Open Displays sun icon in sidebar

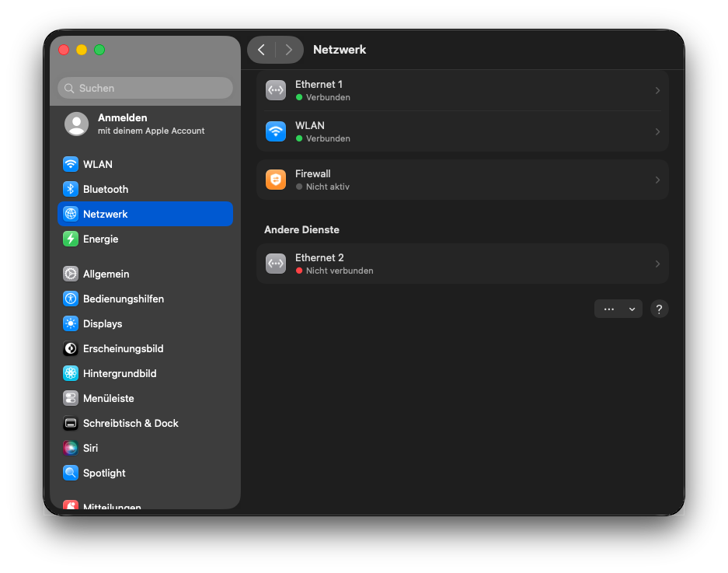pos(71,323)
